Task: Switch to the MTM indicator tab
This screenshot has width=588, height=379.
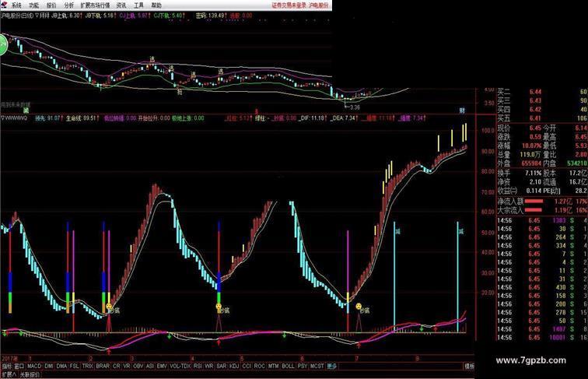Action: tap(273, 366)
